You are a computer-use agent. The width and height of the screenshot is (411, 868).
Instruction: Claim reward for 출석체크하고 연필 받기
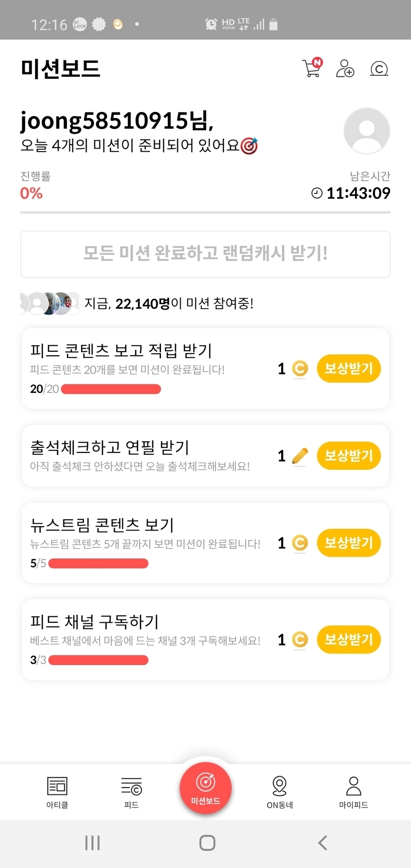[349, 456]
